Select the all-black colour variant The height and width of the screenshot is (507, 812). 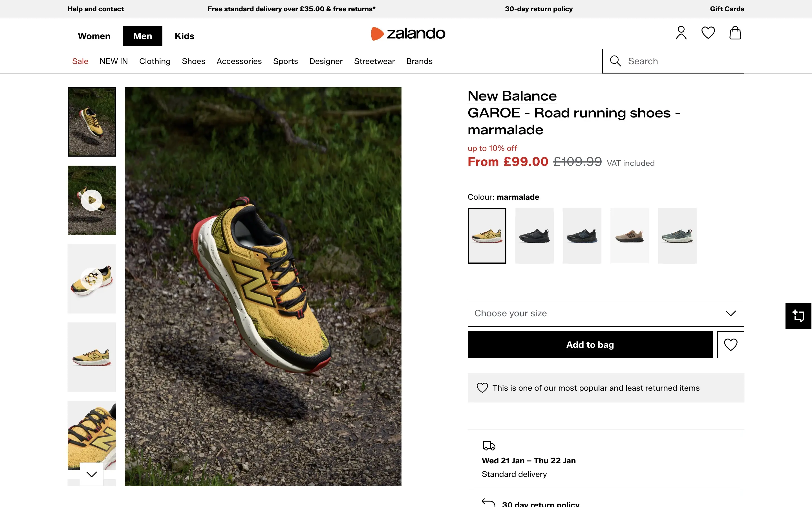(534, 235)
